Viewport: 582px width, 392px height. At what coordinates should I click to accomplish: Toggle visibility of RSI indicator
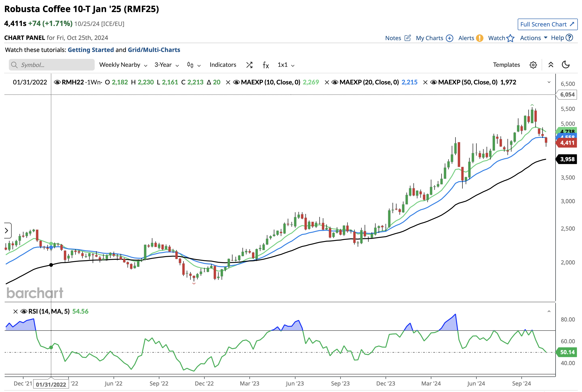coord(24,312)
